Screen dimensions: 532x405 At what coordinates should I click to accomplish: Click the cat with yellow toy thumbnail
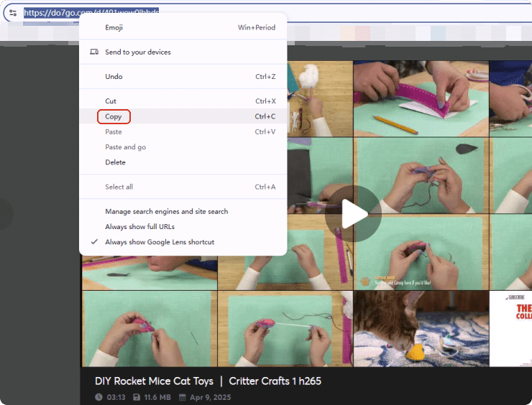[x=421, y=327]
